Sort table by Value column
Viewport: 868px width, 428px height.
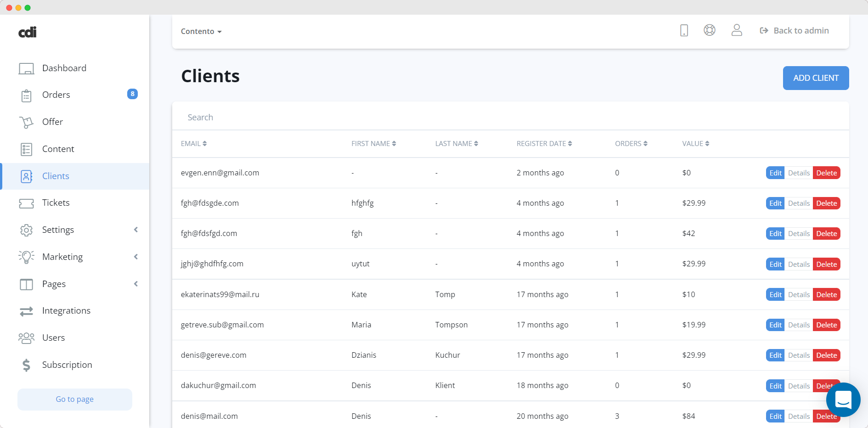(x=696, y=144)
